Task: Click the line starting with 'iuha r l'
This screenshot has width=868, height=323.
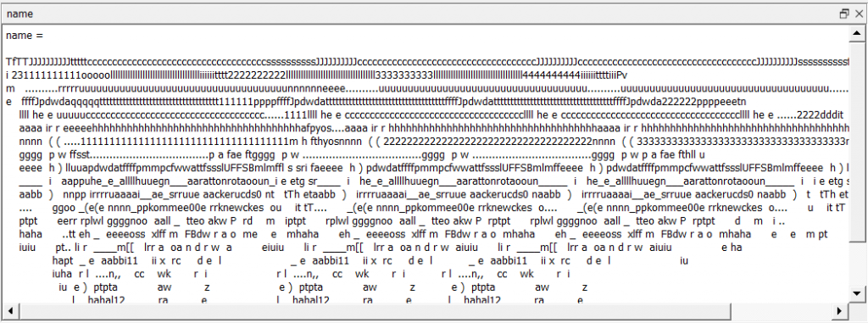Action: coord(311,274)
